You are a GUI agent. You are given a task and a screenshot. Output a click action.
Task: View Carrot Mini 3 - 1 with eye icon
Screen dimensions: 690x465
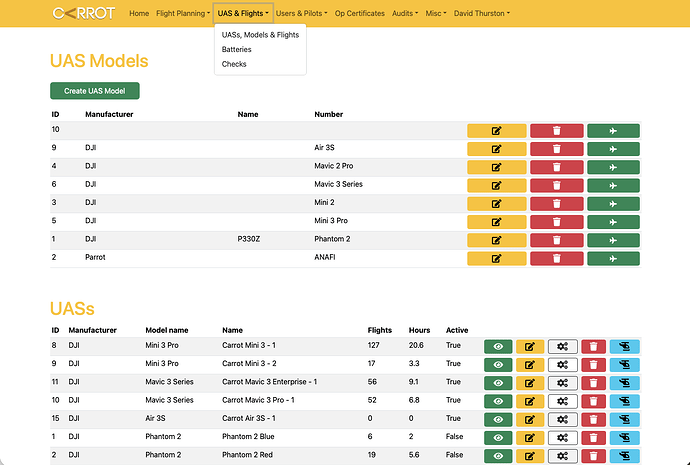[x=498, y=347]
